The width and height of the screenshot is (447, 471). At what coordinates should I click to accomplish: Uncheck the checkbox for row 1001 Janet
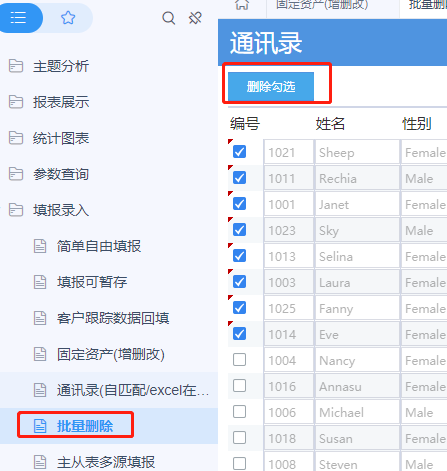click(x=239, y=204)
